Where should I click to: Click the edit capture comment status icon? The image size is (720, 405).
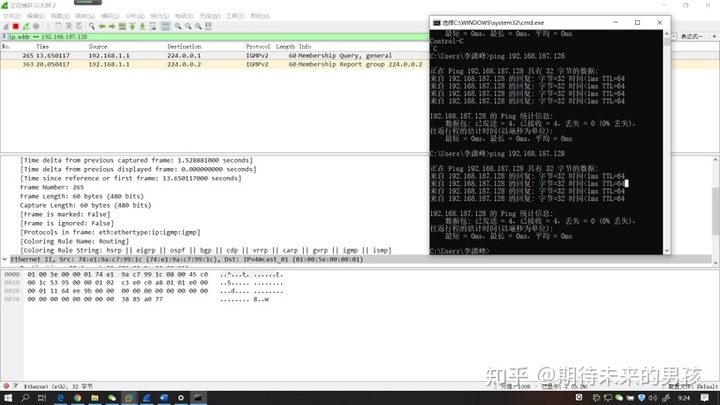pyautogui.click(x=15, y=386)
